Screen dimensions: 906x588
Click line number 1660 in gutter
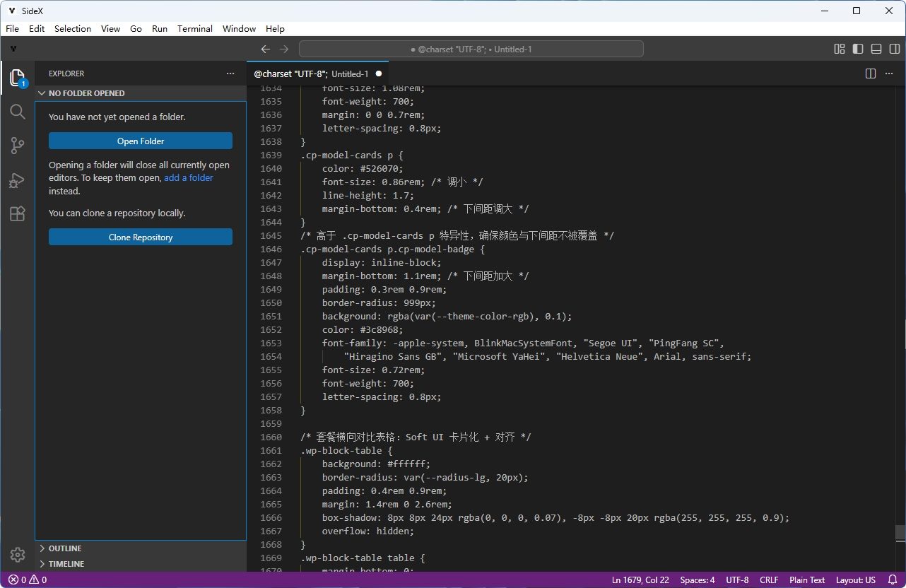click(x=271, y=437)
